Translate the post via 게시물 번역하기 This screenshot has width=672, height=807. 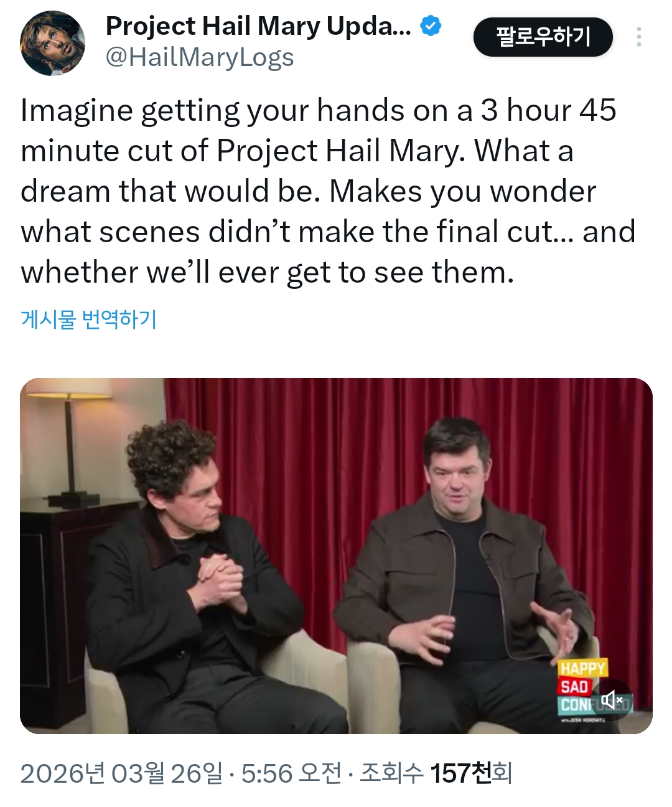click(89, 319)
